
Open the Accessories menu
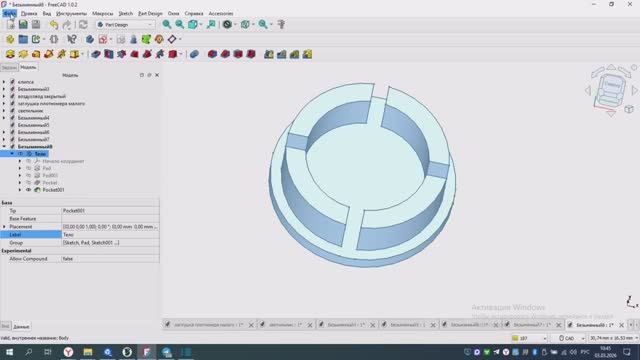coord(221,13)
